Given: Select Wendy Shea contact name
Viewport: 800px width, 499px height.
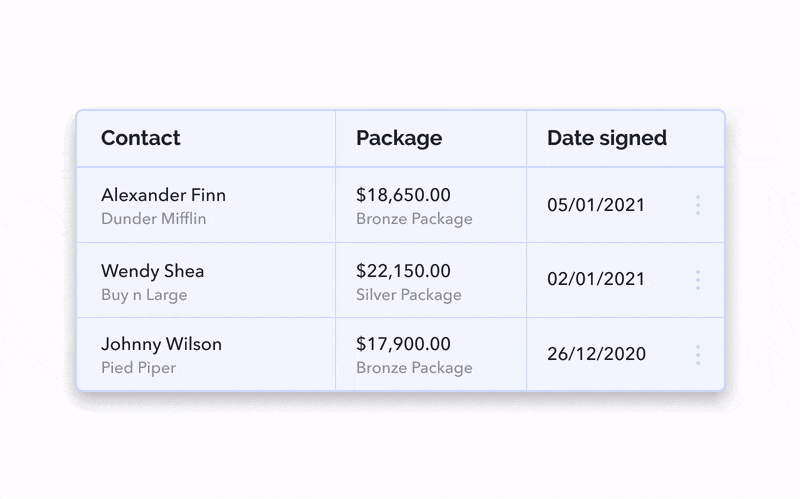Looking at the screenshot, I should (152, 271).
